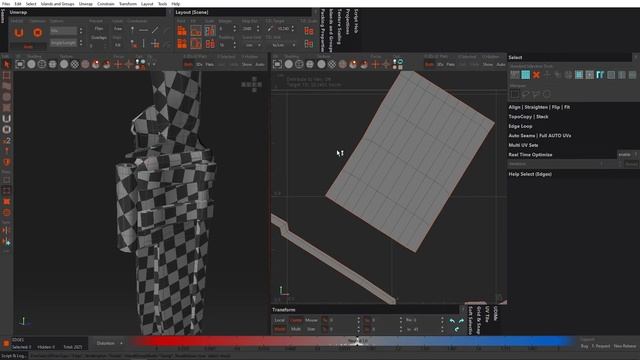Open the Script Hub vertical tab
Viewport: 640px width, 360px height.
[x=356, y=21]
